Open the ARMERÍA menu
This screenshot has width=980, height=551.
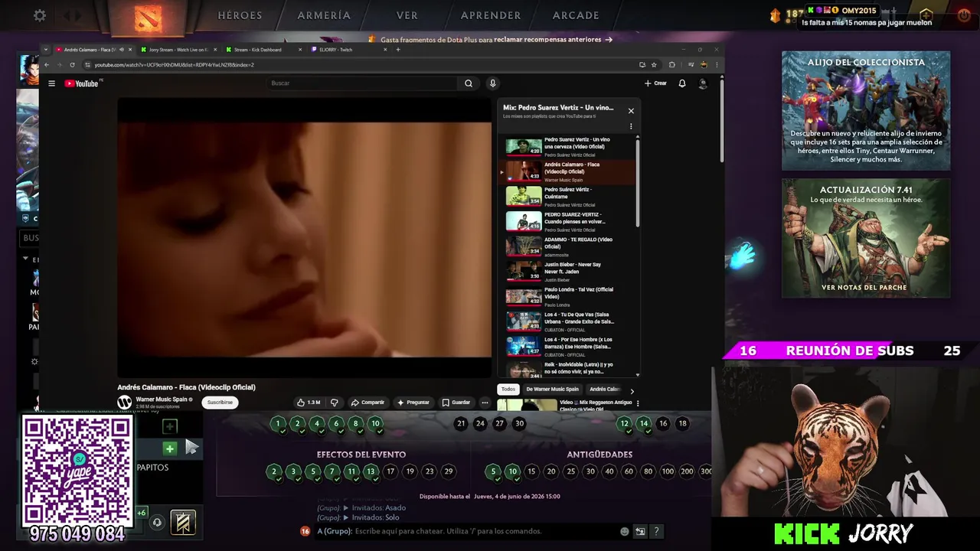coord(324,15)
